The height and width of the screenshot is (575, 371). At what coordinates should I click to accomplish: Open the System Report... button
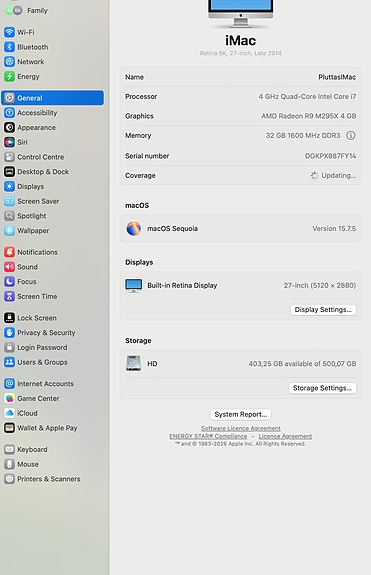click(x=240, y=414)
